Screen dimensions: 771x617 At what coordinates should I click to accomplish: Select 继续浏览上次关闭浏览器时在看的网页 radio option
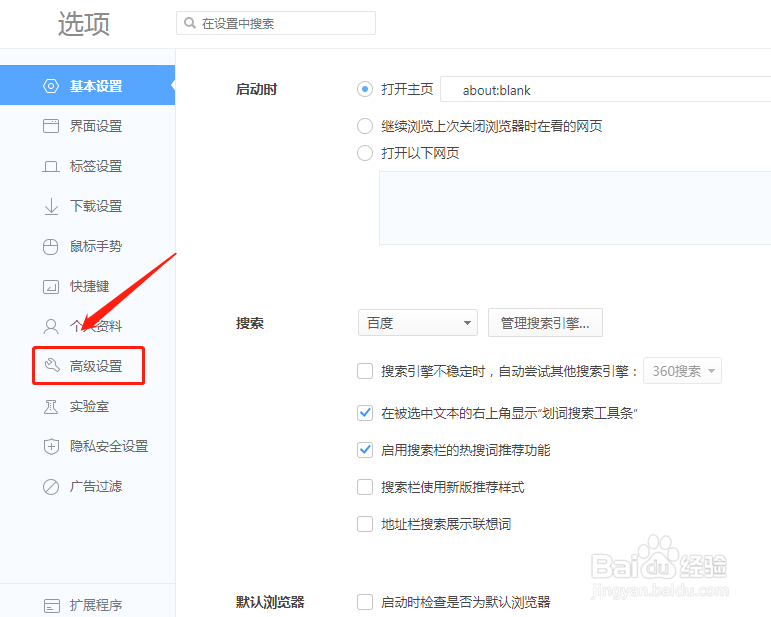[364, 126]
